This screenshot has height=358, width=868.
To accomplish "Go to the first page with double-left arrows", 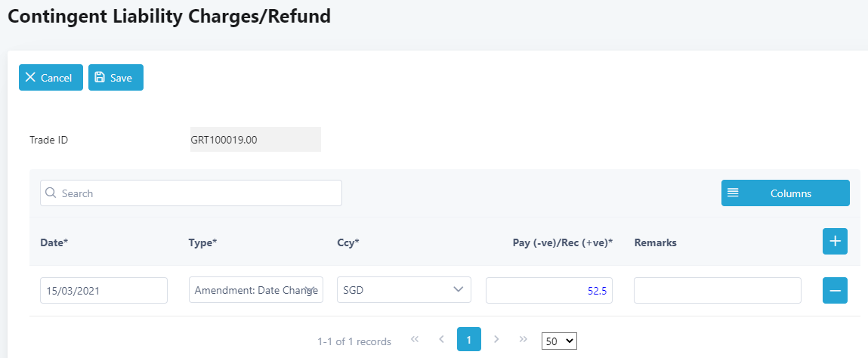I will click(415, 339).
